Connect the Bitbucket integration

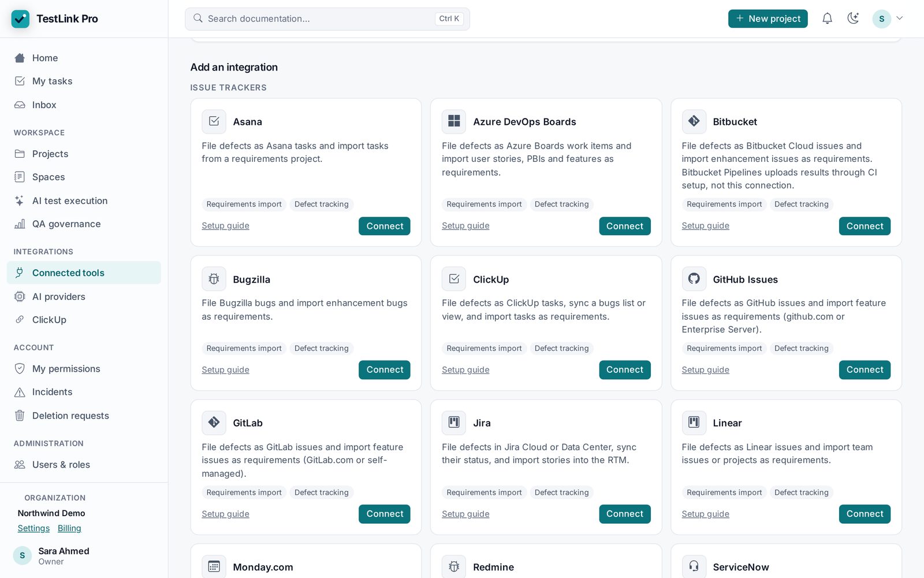(x=865, y=226)
